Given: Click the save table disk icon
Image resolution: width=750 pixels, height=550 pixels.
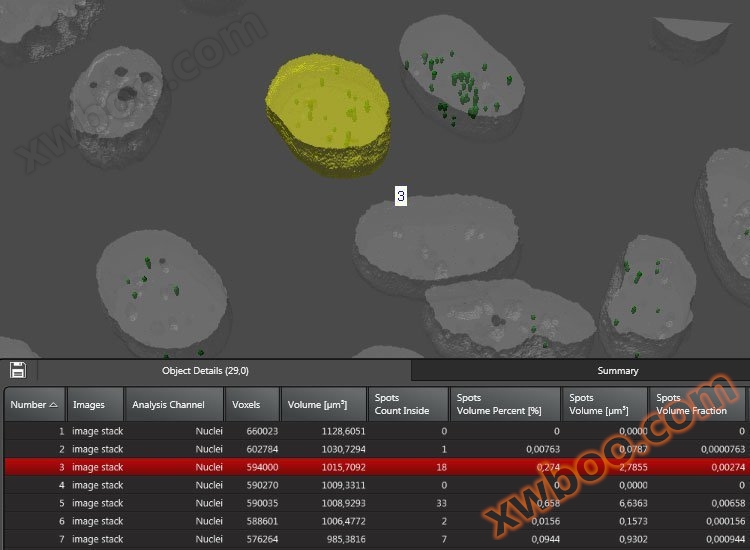Looking at the screenshot, I should (x=18, y=370).
